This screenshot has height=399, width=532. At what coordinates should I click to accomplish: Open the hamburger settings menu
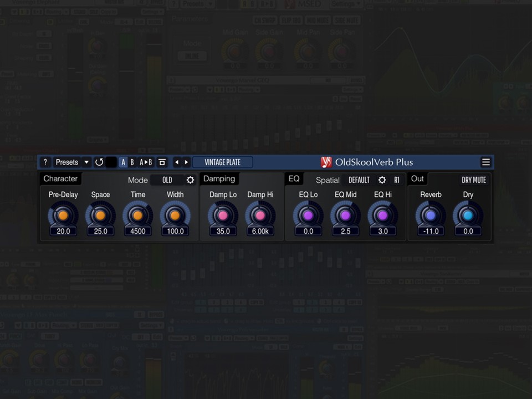[486, 162]
